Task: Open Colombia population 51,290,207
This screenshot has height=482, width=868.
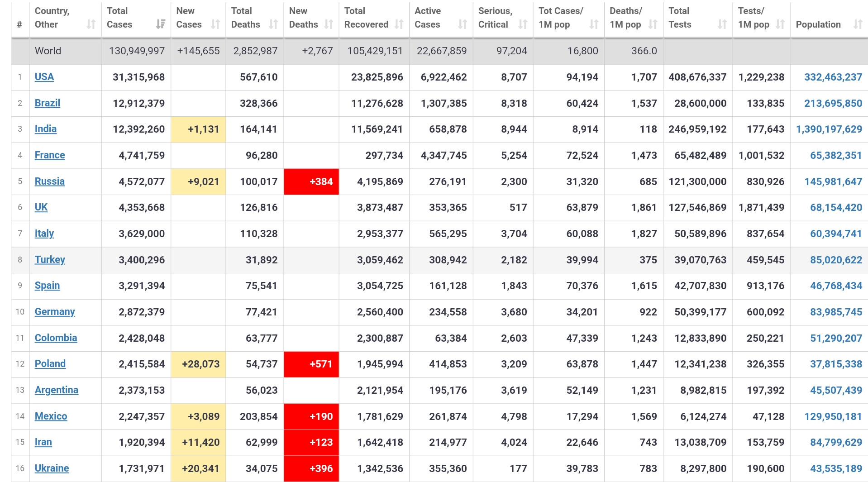Action: pyautogui.click(x=836, y=339)
